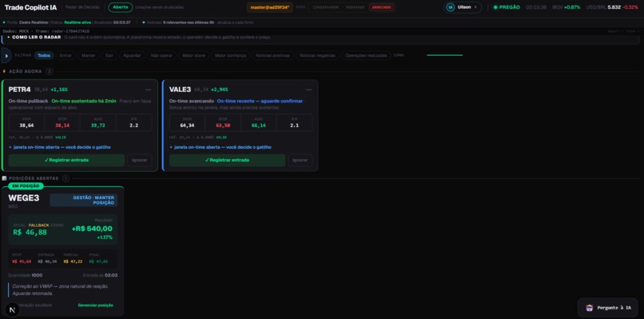Click VALE3 alvo value 66,14
Screen dimensions: 644x319
(259, 126)
